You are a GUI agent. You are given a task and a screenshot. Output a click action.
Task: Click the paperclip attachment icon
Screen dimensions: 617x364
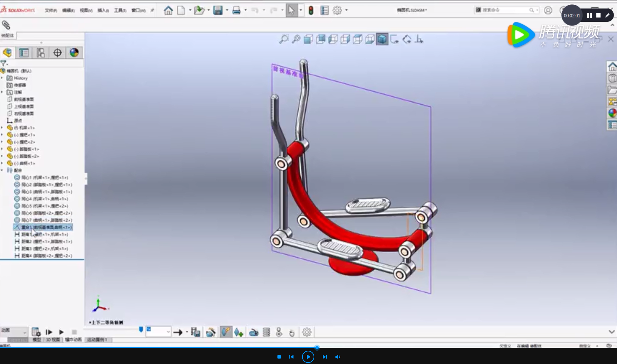[x=6, y=25]
